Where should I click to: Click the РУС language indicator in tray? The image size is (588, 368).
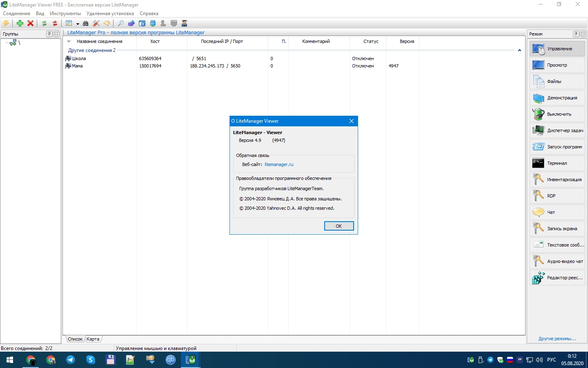tap(552, 360)
